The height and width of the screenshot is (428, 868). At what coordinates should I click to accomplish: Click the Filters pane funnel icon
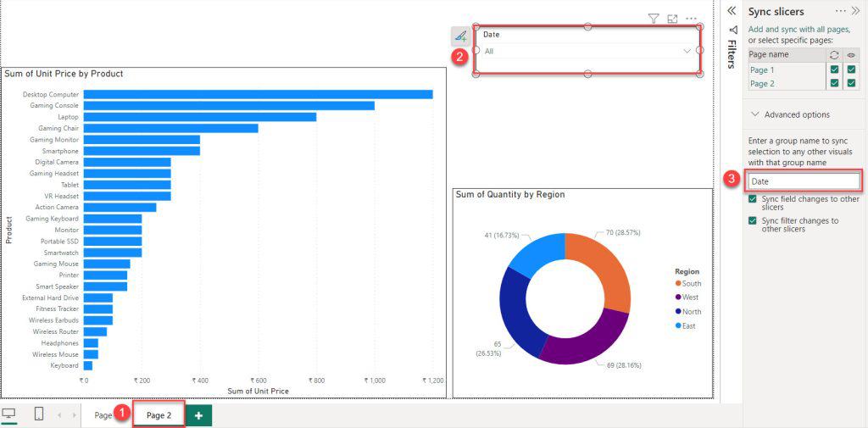pos(733,30)
